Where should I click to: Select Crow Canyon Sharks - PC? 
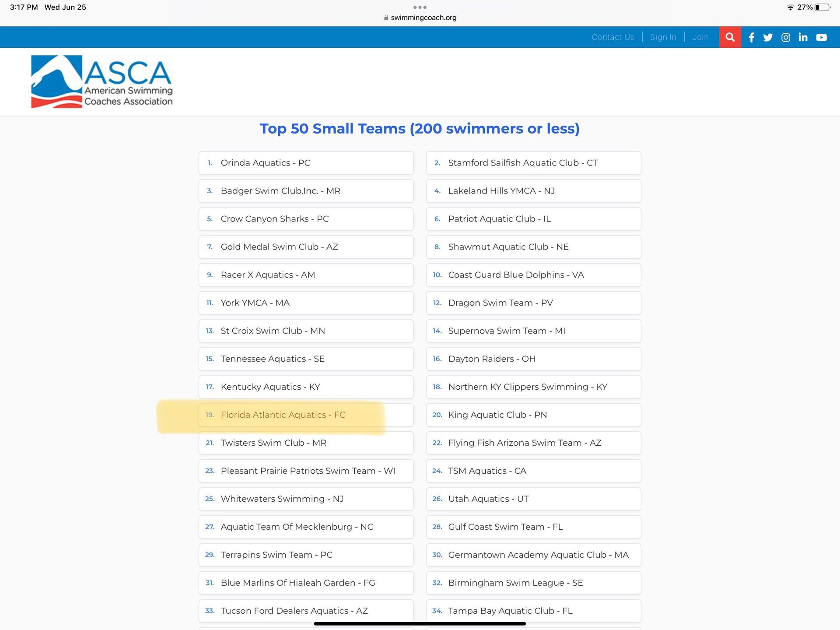(x=306, y=219)
